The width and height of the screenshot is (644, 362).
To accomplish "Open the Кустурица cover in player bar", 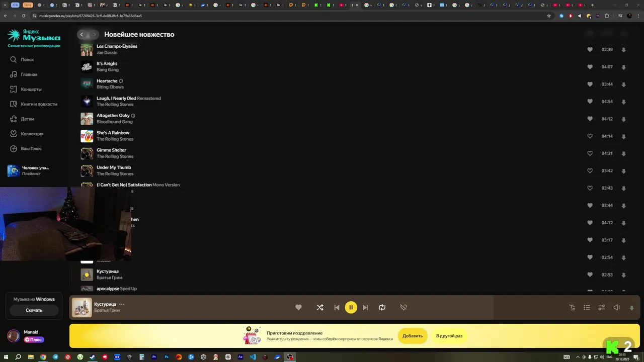I will coord(82,308).
